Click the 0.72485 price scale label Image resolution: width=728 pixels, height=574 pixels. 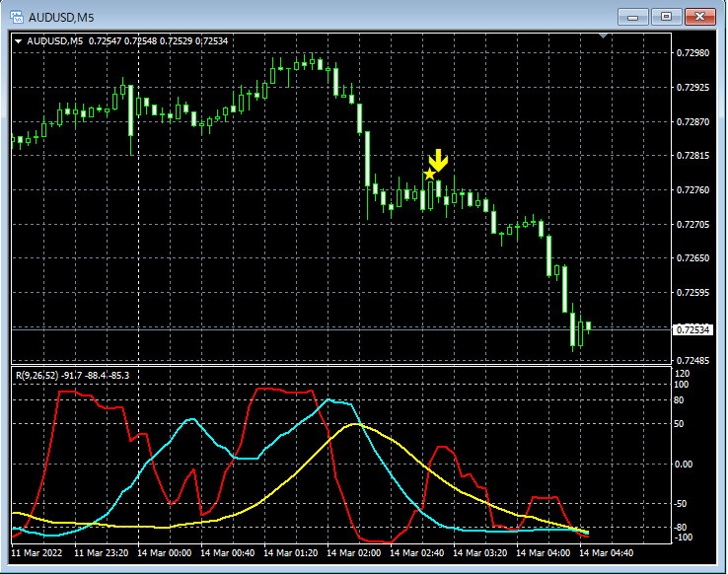coord(692,361)
